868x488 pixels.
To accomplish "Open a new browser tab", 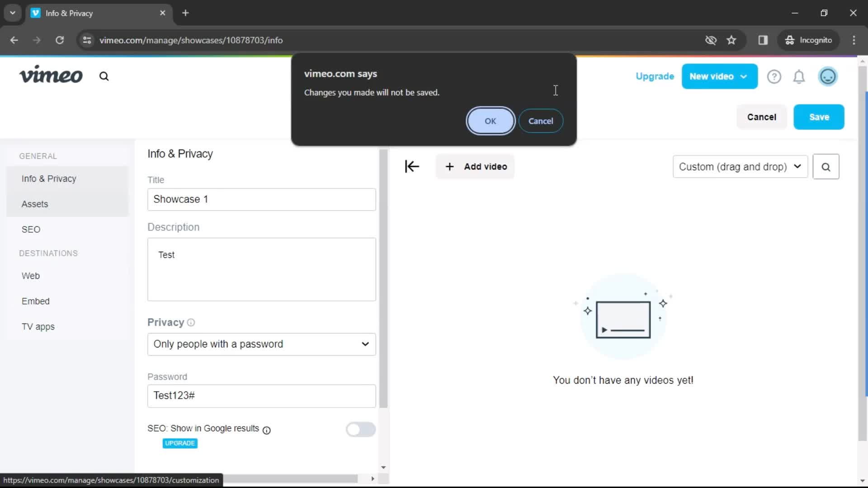I will click(x=185, y=13).
